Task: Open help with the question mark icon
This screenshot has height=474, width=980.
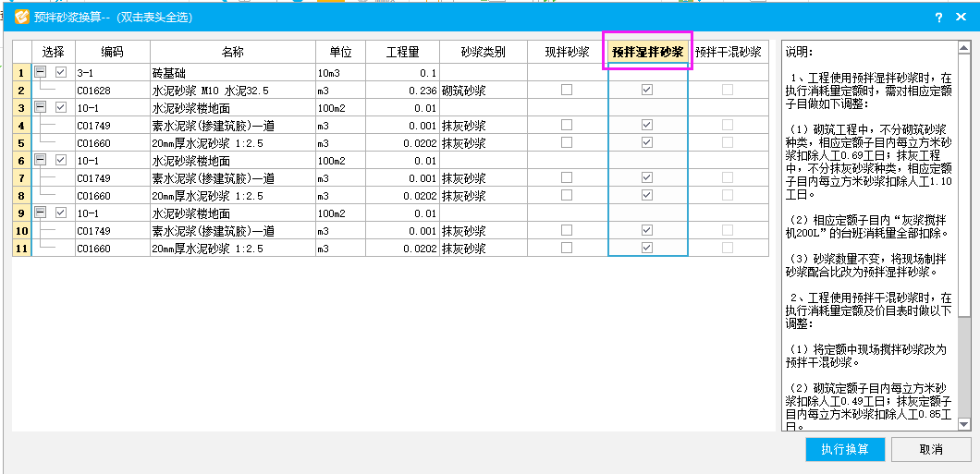Action: (938, 18)
